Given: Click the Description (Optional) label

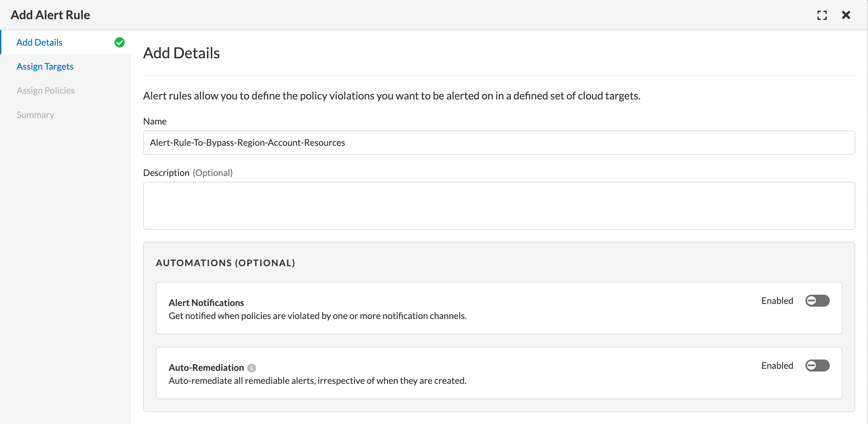Looking at the screenshot, I should (188, 173).
